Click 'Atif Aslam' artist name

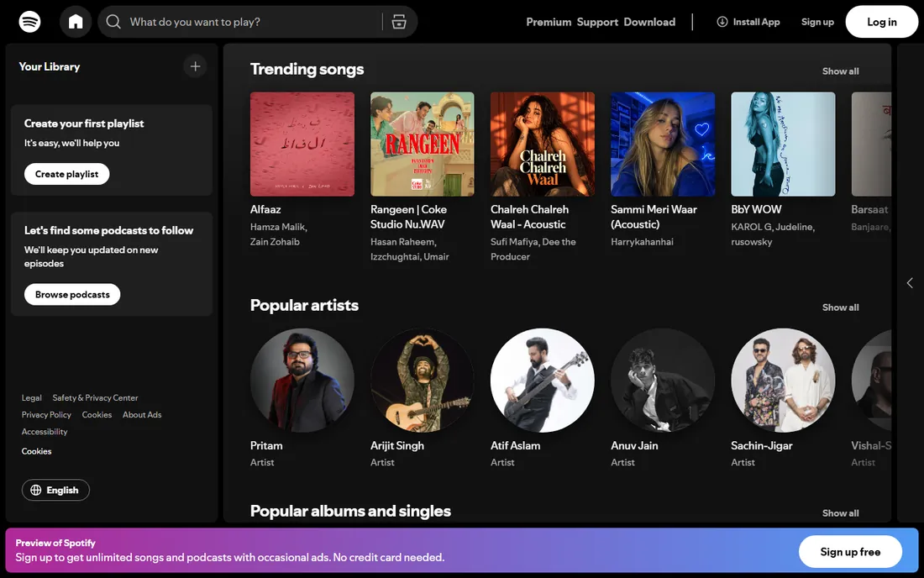tap(516, 445)
